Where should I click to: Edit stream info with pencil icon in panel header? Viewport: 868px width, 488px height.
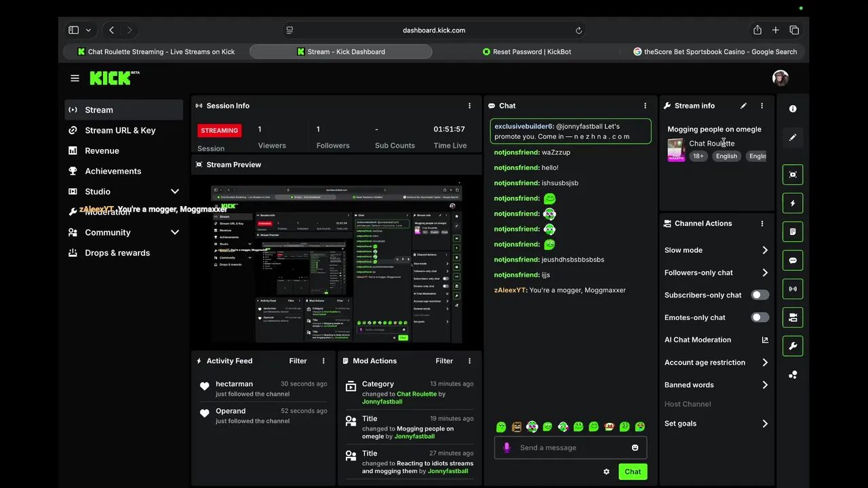coord(744,106)
